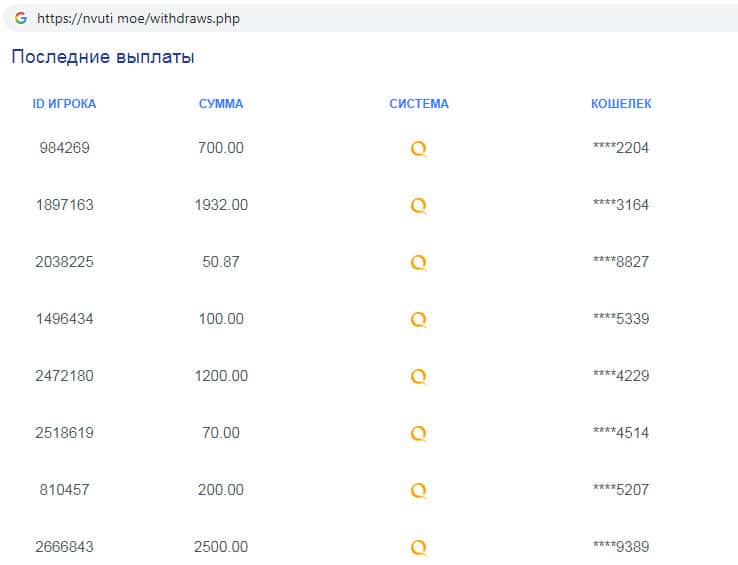Screen dimensions: 738x565
Task: Click the Последние выплаты heading
Action: (x=103, y=57)
